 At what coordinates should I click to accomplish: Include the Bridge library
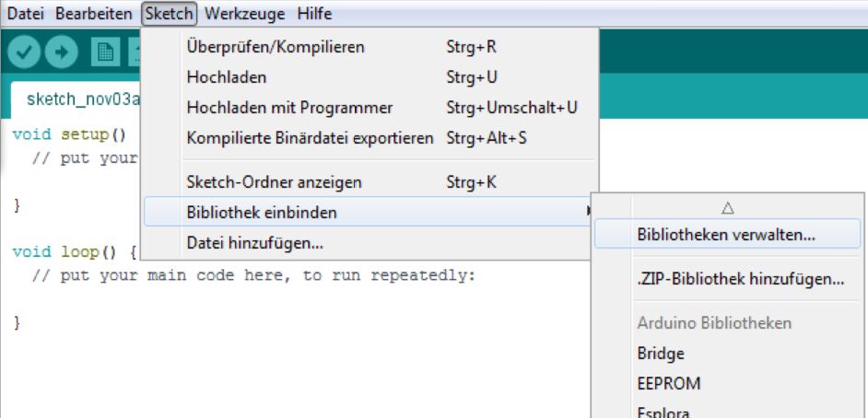pos(661,353)
